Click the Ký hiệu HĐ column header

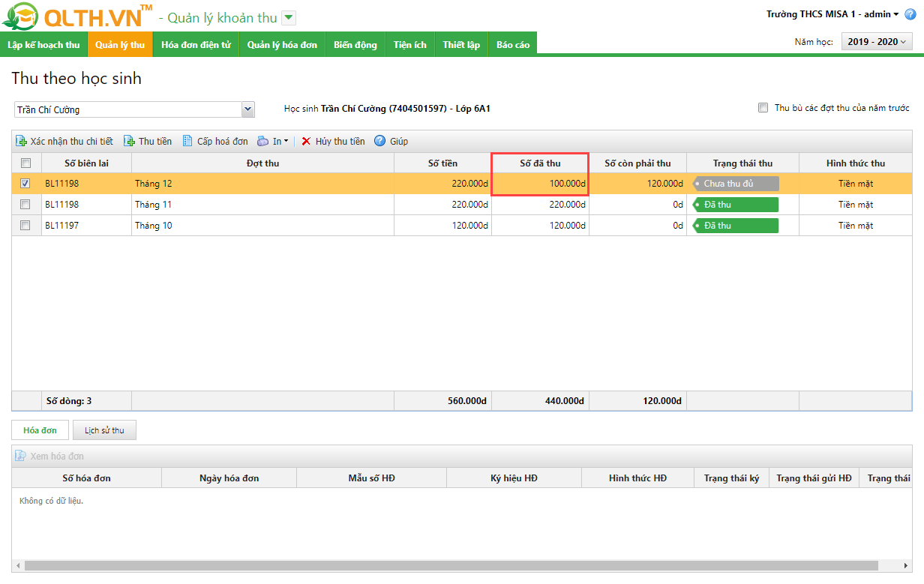(x=514, y=478)
